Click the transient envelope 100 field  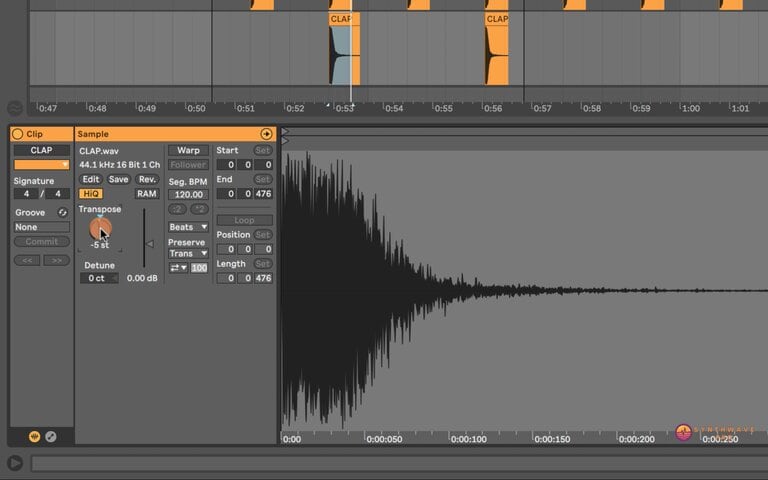point(199,267)
